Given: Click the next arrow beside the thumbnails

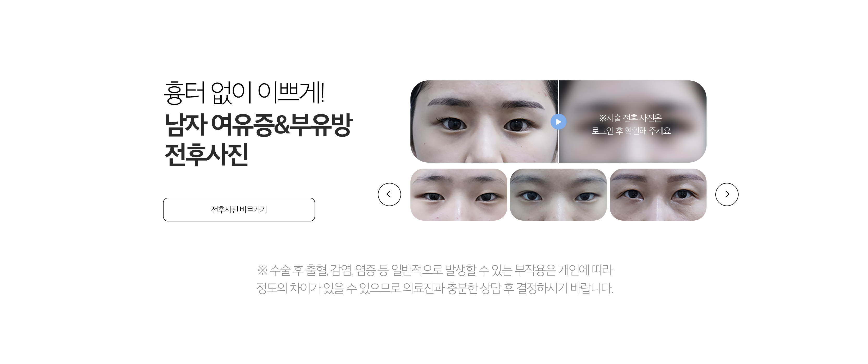Looking at the screenshot, I should click(727, 194).
